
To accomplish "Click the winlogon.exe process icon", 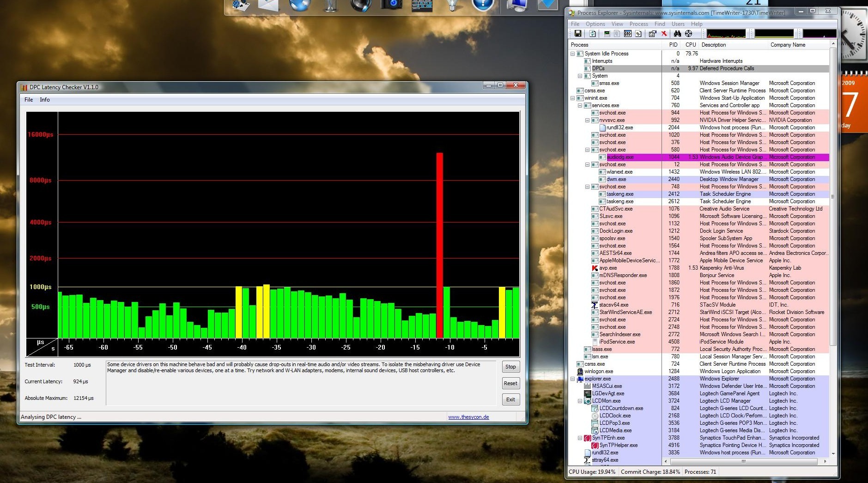I will click(x=580, y=371).
